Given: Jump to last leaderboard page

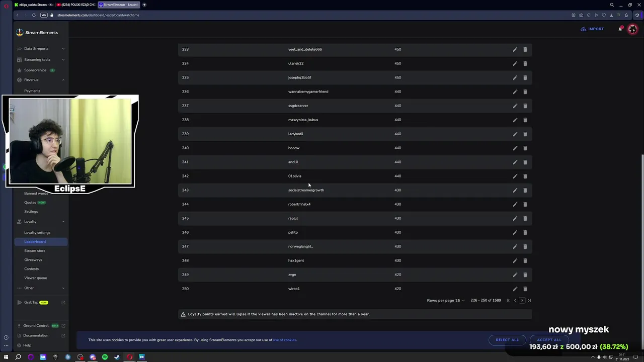Looking at the screenshot, I should pos(529,300).
